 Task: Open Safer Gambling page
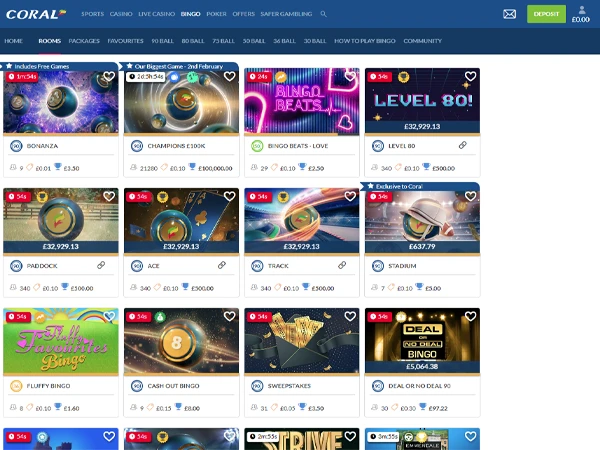click(286, 14)
